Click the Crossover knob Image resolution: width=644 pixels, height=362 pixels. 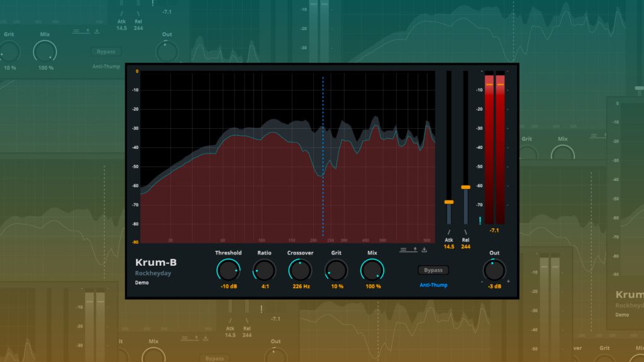point(300,270)
